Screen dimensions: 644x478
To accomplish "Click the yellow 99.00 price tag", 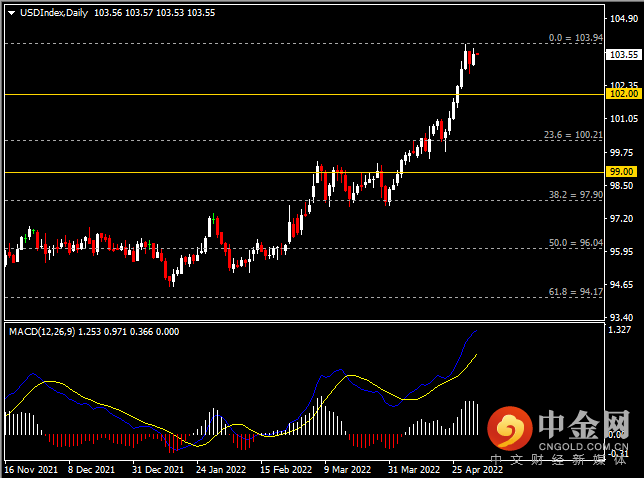I will pos(621,172).
